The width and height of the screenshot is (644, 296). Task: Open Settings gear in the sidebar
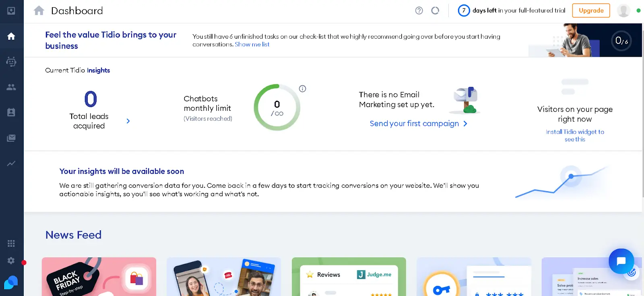11,261
